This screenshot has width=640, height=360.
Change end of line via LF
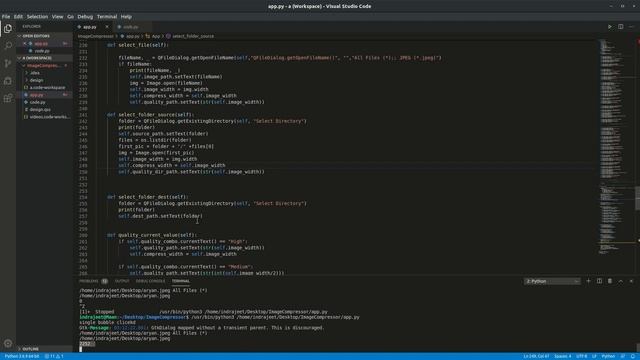point(594,356)
